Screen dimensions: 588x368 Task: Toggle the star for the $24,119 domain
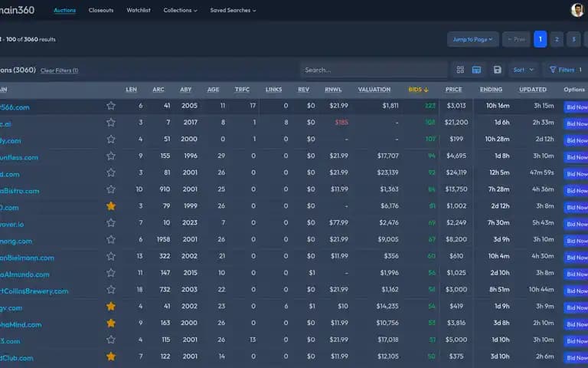[x=110, y=172]
